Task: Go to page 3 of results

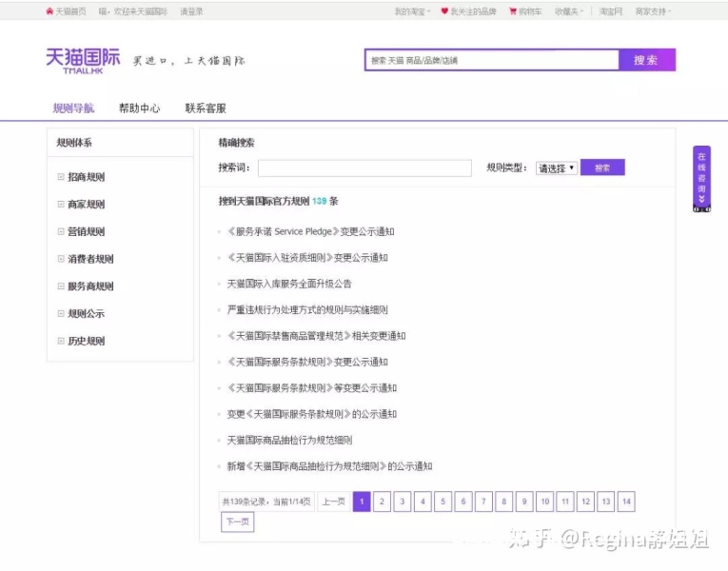Action: click(403, 502)
